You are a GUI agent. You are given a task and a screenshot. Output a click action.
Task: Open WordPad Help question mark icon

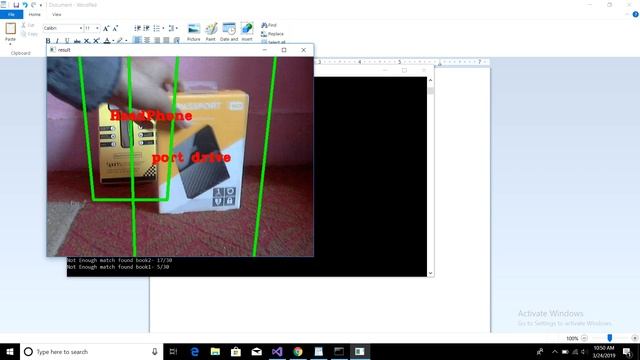point(635,14)
